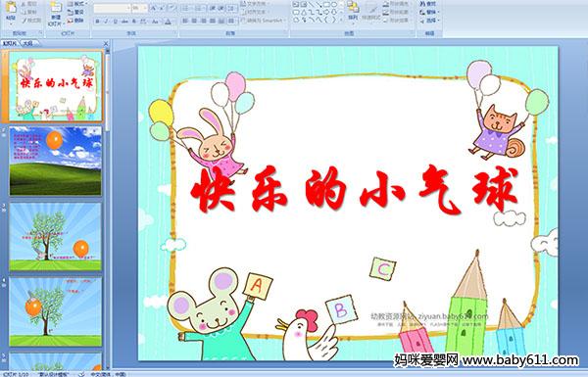The width and height of the screenshot is (588, 377).
Task: Switch to the Outline pane tab
Action: 27,43
